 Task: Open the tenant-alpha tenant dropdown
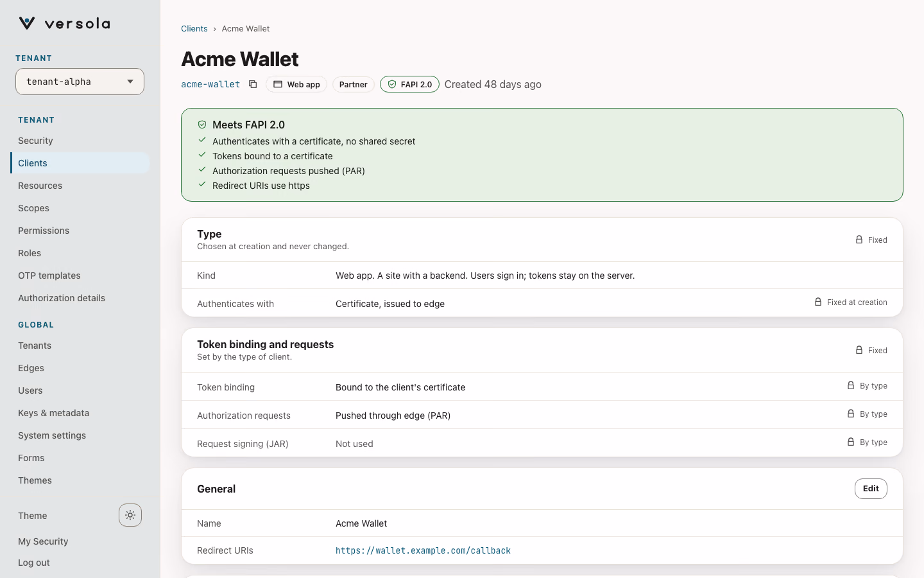coord(80,82)
